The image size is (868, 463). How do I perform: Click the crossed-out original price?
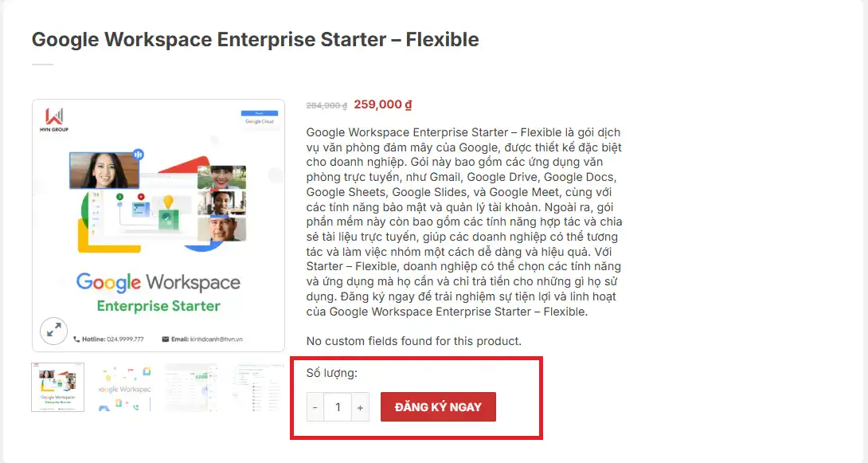pos(326,105)
